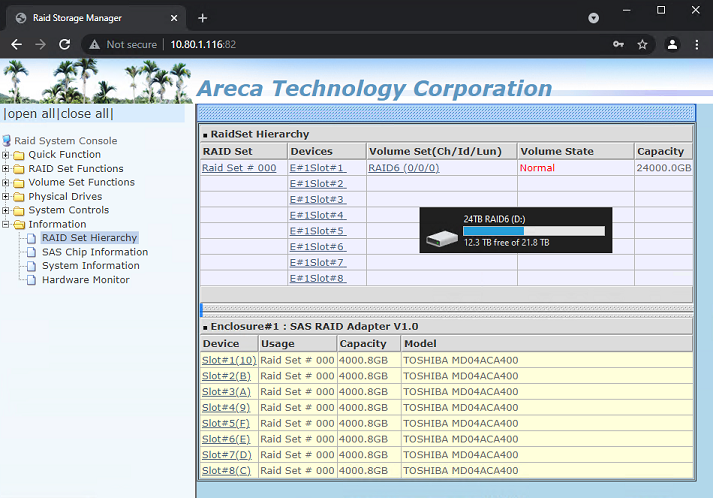The height and width of the screenshot is (498, 713).
Task: Click the close all link
Action: click(85, 114)
